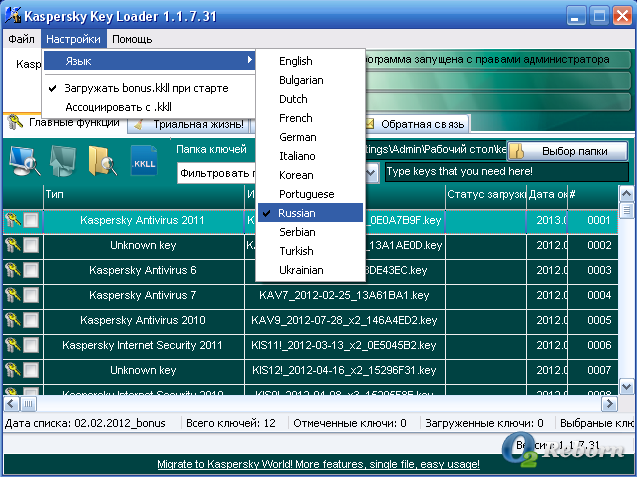Click key icon in Kaspersky Antivirus 6 row
637x477 pixels.
pyautogui.click(x=13, y=271)
